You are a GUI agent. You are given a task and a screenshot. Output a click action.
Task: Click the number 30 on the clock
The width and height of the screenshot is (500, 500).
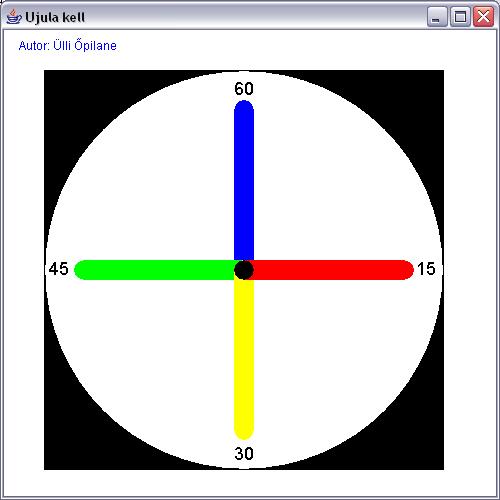click(x=244, y=454)
